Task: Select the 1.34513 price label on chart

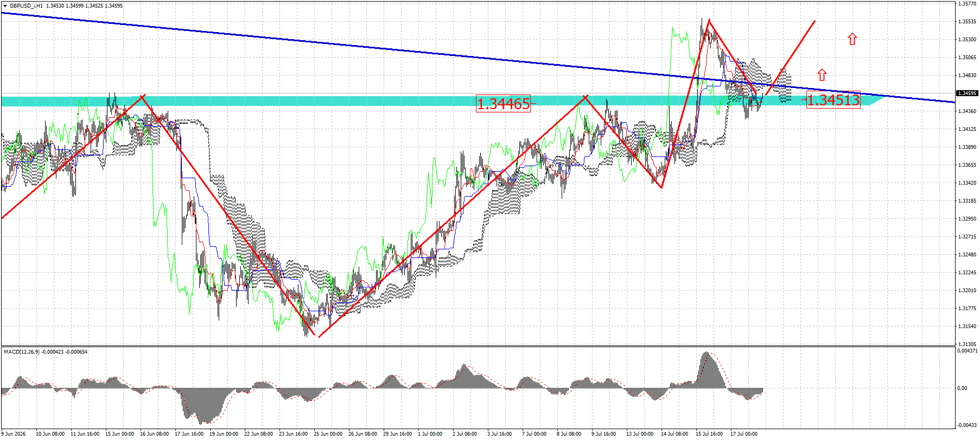Action: pyautogui.click(x=833, y=100)
